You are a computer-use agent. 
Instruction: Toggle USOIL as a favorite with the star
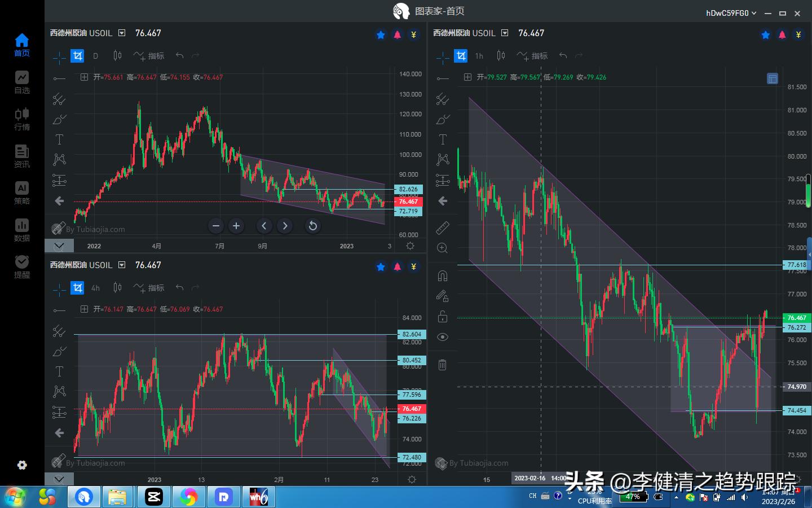pos(381,34)
